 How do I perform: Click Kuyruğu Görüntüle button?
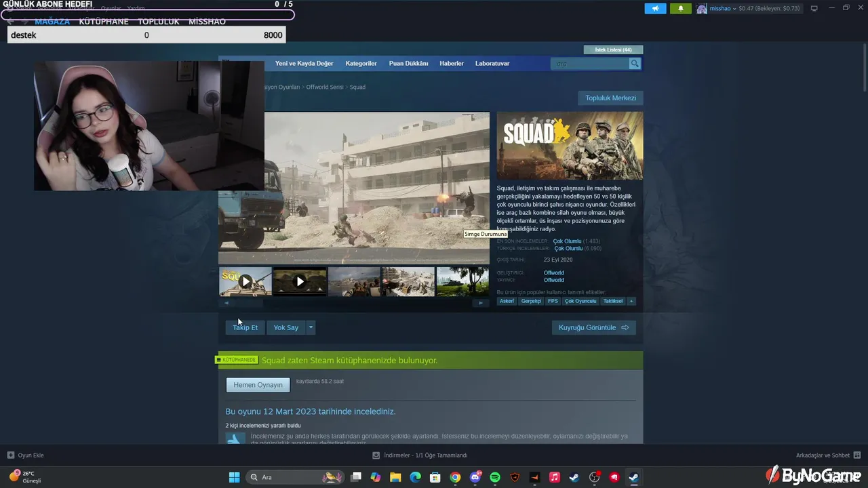coord(593,327)
